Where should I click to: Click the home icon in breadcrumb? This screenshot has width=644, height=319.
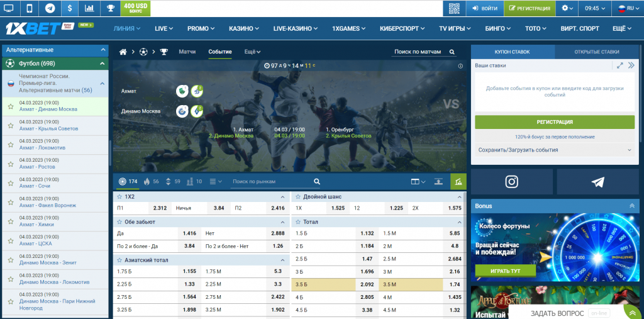coord(123,52)
